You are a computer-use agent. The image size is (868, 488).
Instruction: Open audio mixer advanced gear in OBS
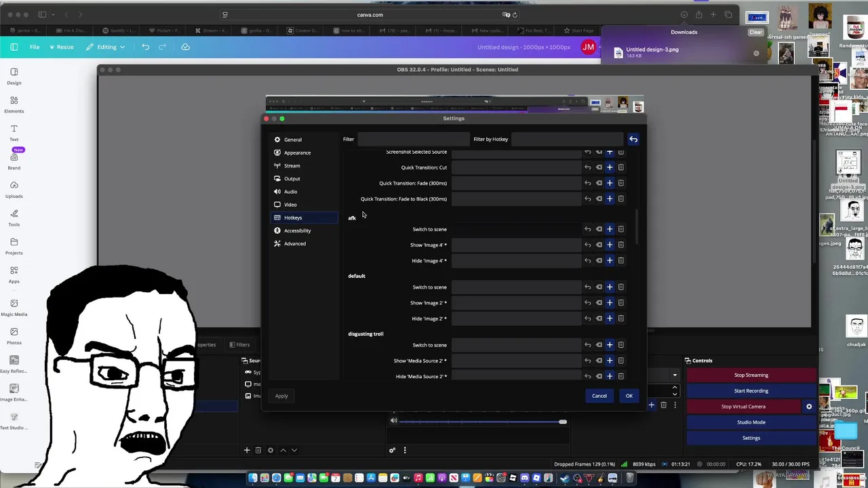point(392,450)
